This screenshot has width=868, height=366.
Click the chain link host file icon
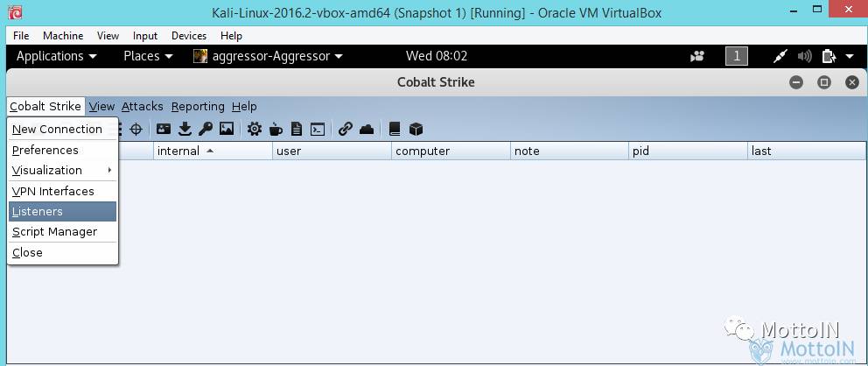346,129
